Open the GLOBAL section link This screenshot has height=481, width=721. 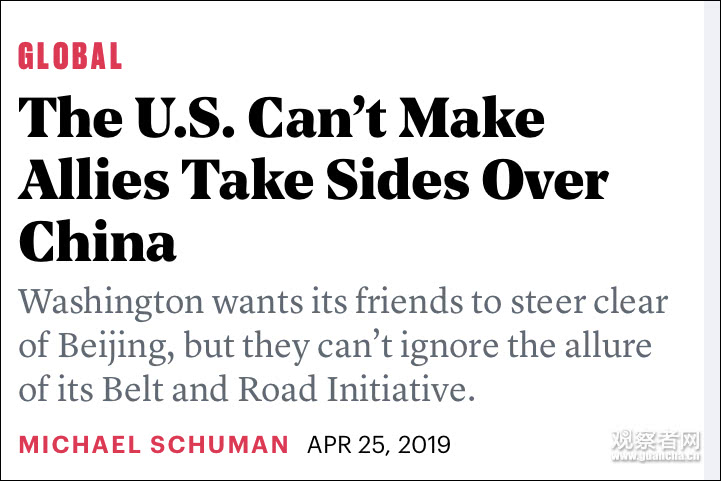click(70, 56)
